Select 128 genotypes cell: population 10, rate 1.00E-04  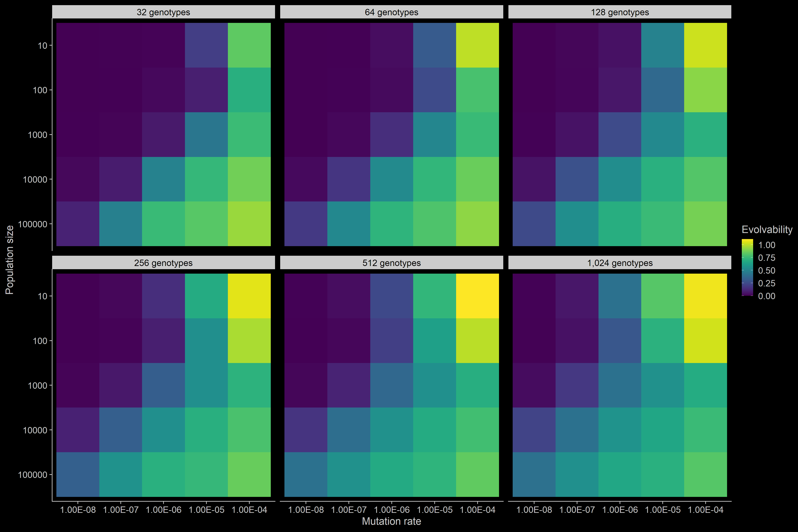706,45
